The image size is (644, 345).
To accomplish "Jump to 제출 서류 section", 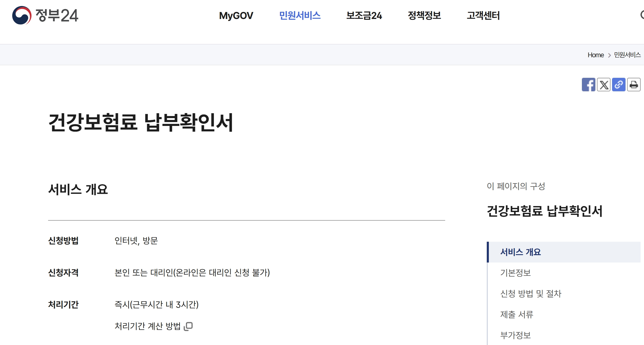I will click(x=517, y=314).
